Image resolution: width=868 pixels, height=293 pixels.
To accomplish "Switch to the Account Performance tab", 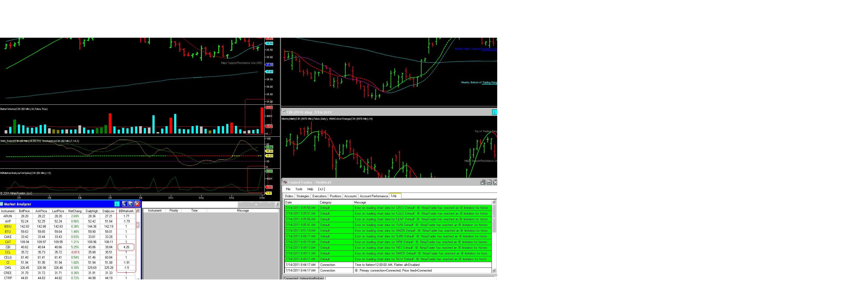I will coord(374,196).
